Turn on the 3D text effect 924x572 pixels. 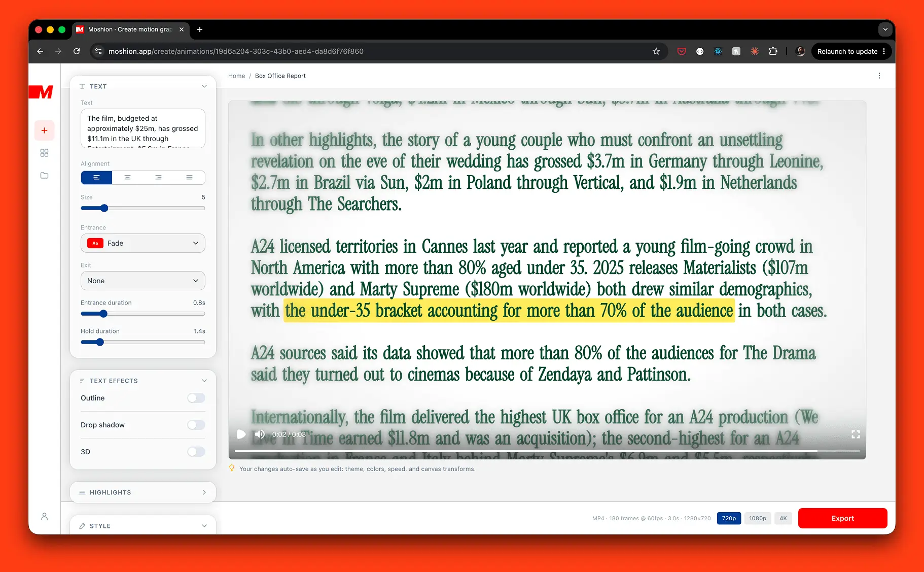coord(196,452)
